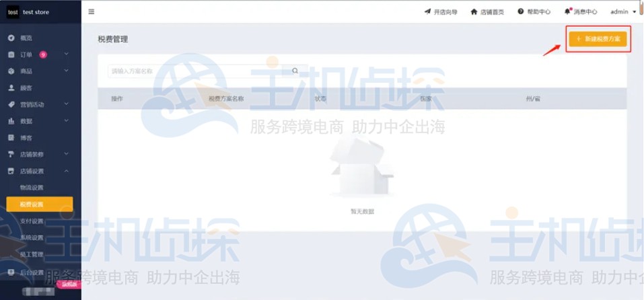Click the 状态 column header

(321, 99)
